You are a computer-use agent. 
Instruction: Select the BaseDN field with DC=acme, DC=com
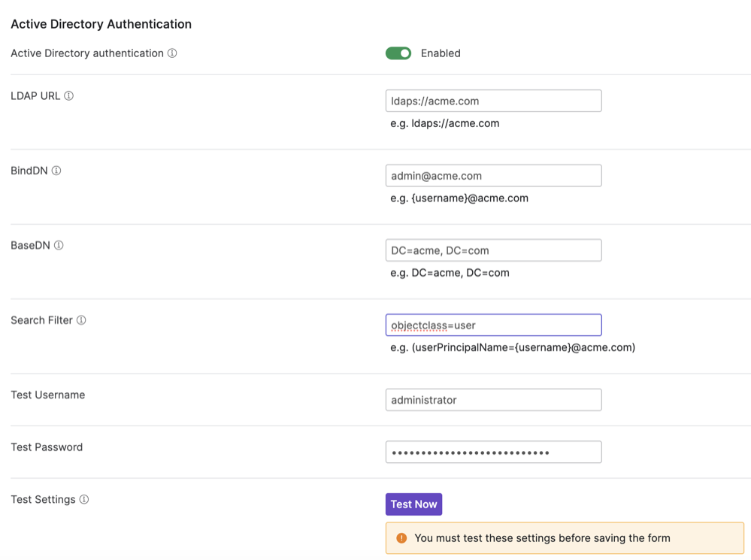point(493,250)
